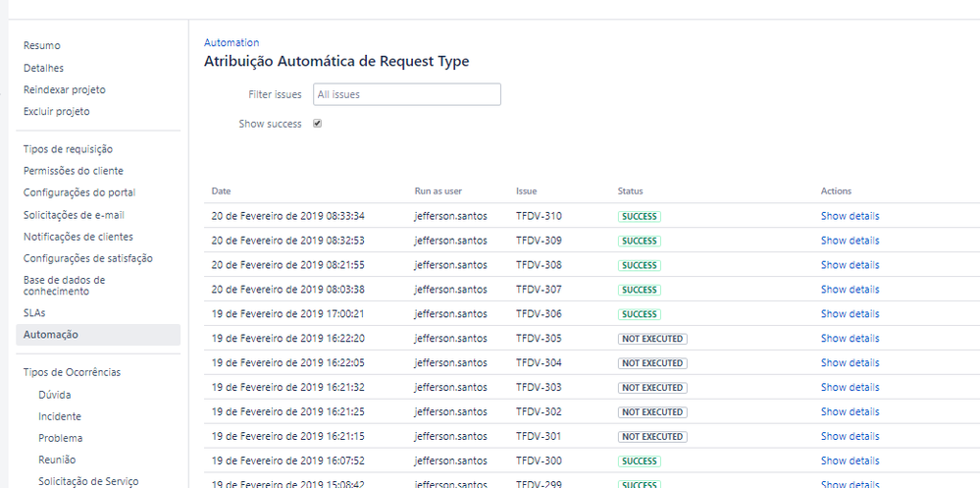Click issue key TFDV-308

coord(539,265)
